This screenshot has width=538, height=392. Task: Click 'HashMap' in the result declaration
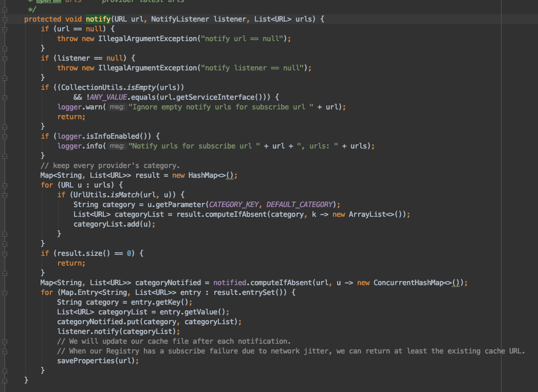(203, 175)
